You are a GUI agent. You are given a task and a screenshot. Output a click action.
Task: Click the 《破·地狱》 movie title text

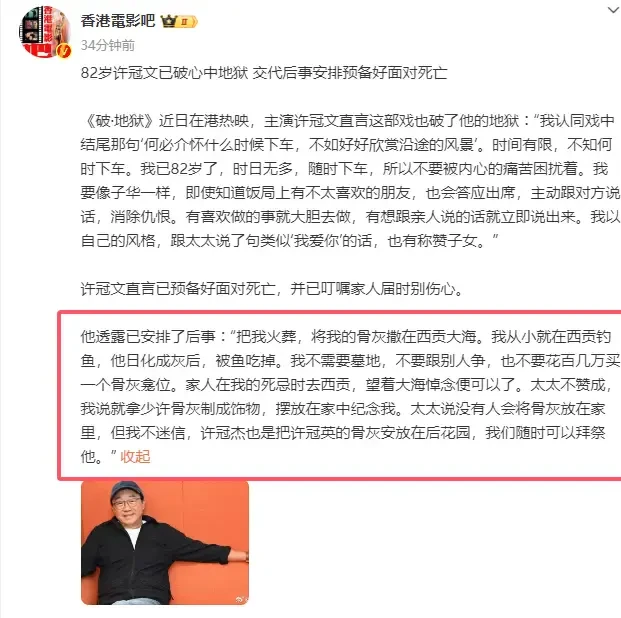coord(118,121)
